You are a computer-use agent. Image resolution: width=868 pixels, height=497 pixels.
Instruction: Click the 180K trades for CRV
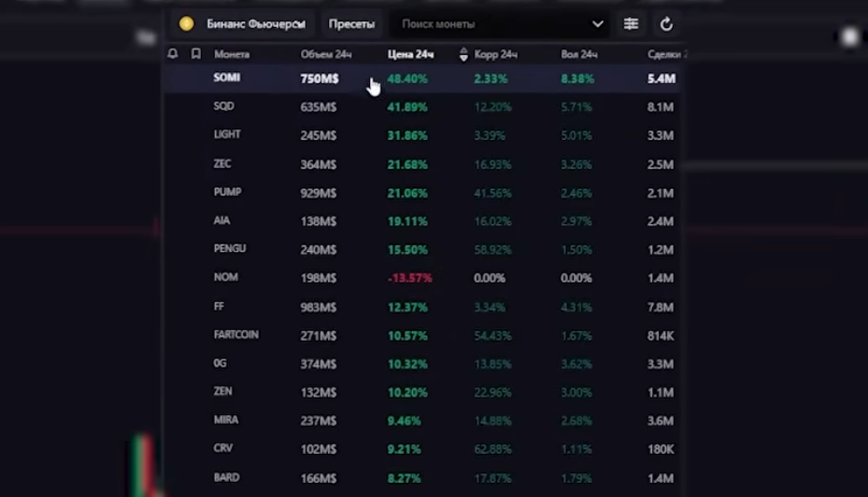661,449
